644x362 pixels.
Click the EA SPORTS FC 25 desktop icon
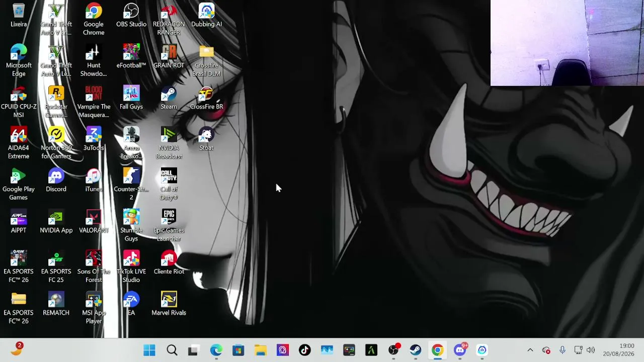(x=56, y=267)
